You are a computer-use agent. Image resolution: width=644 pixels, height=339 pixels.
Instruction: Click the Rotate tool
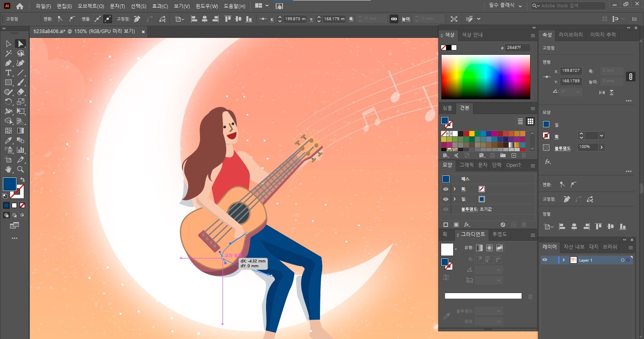point(8,102)
